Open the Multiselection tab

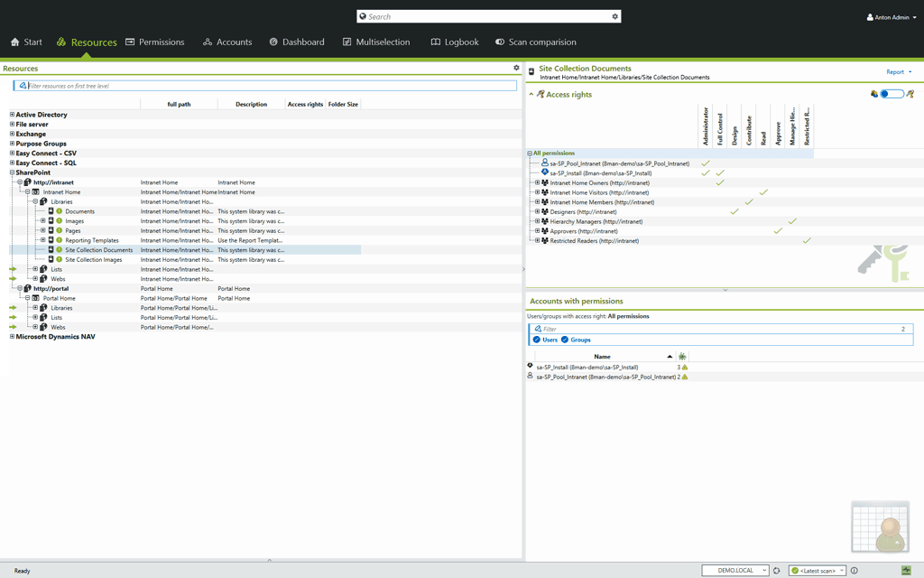point(376,42)
